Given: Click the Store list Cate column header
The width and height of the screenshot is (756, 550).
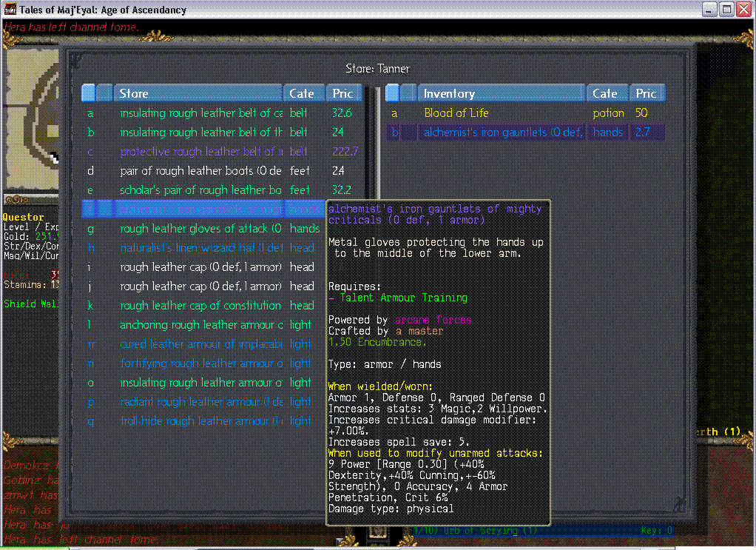Looking at the screenshot, I should [x=304, y=93].
